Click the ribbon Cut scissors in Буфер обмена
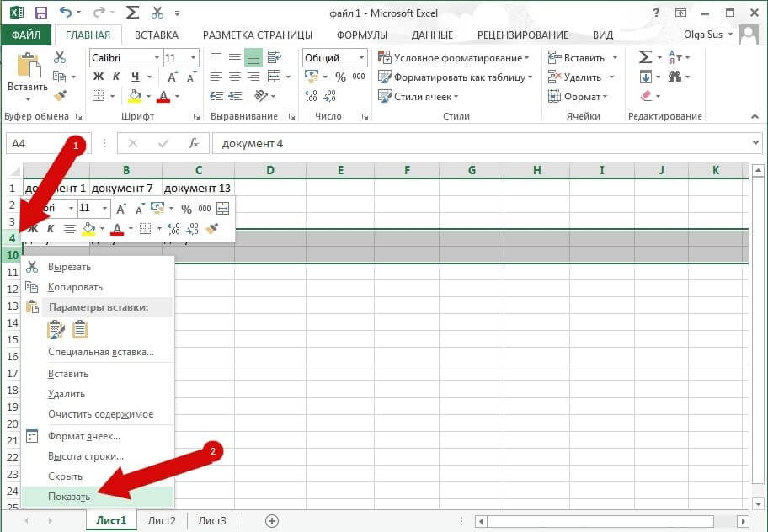 (x=60, y=56)
